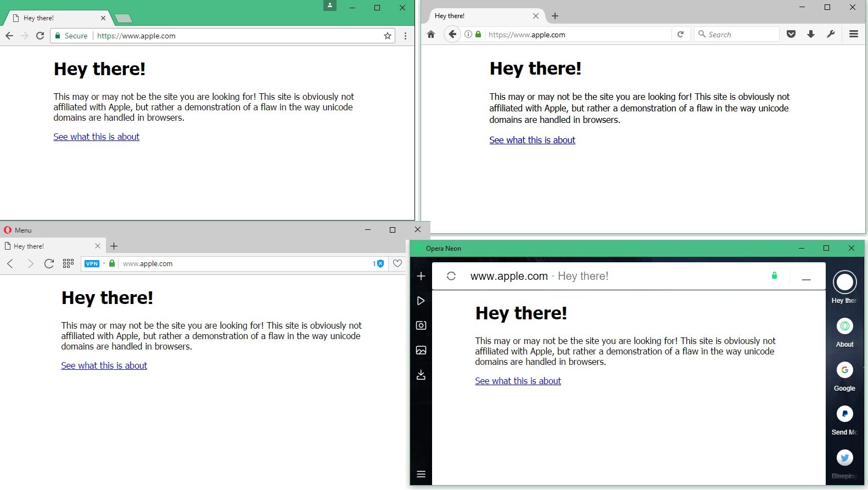Click Firefox's back arrow button
The height and width of the screenshot is (490, 868).
[452, 35]
